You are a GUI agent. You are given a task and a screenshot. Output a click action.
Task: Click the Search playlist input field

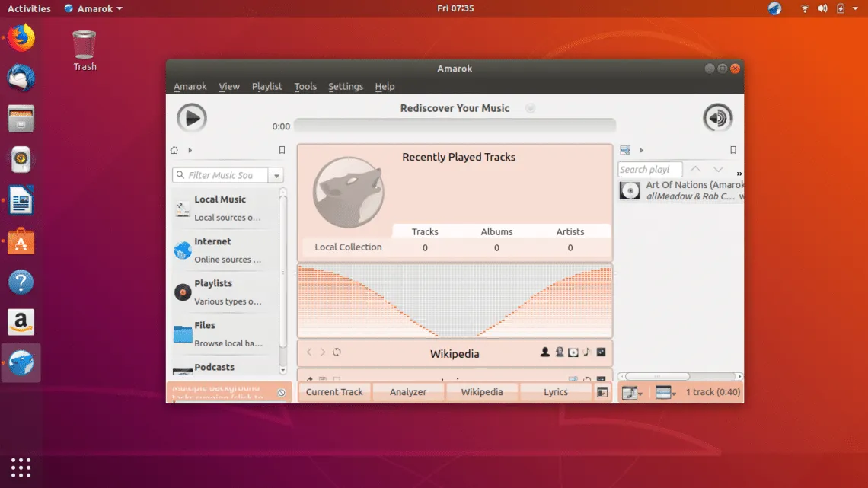tap(649, 170)
